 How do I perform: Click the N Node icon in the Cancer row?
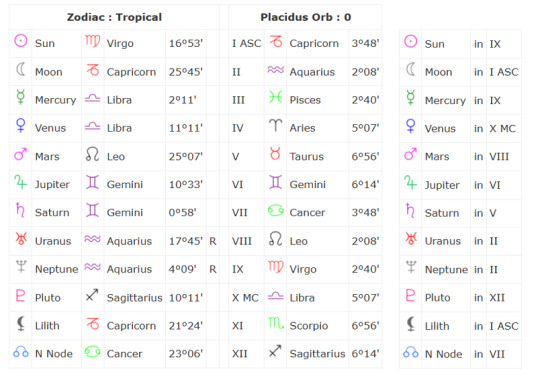coord(21,352)
